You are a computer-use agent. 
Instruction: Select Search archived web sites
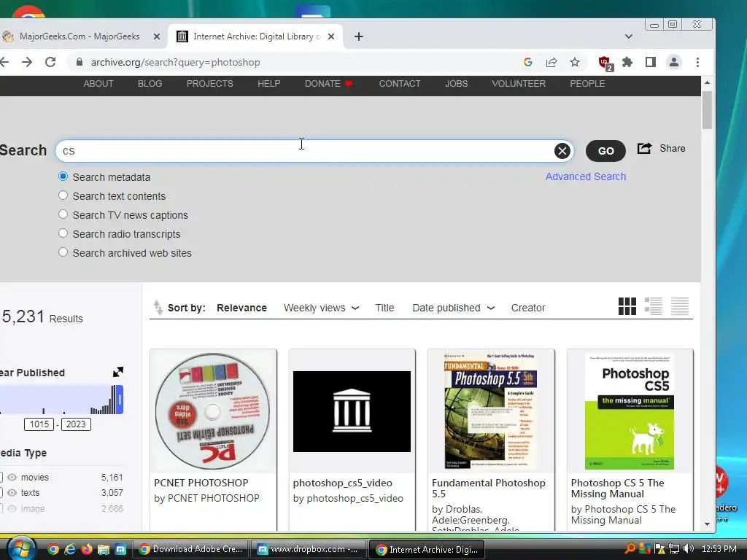(x=63, y=252)
